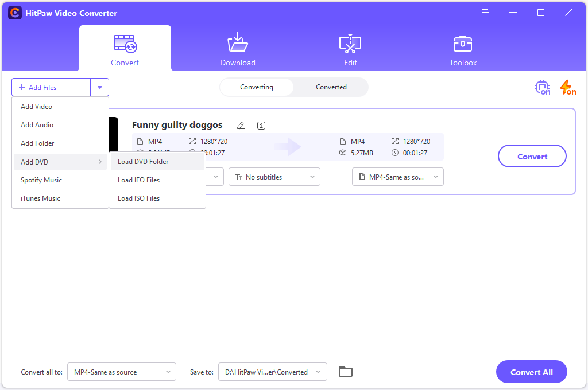Show the Converting list
Image resolution: width=588 pixels, height=390 pixels.
point(257,87)
